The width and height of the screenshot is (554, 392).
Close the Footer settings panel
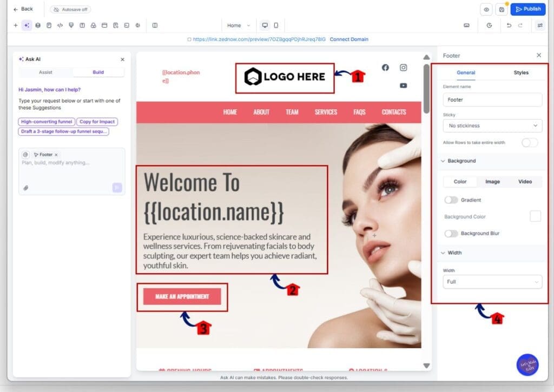538,55
